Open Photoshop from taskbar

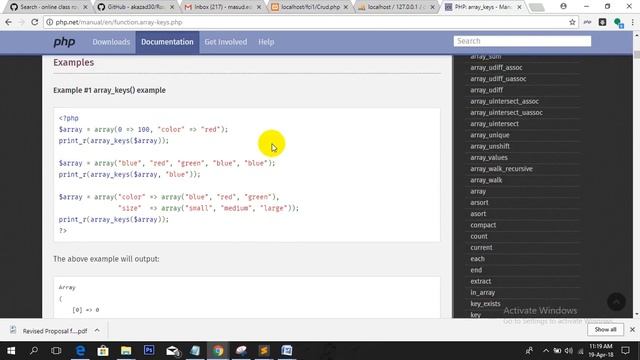click(149, 351)
